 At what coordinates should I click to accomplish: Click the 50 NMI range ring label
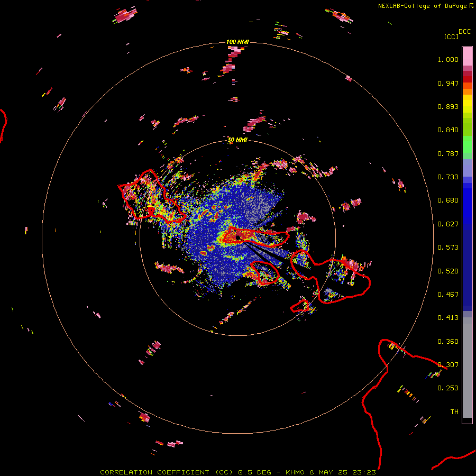(x=237, y=140)
